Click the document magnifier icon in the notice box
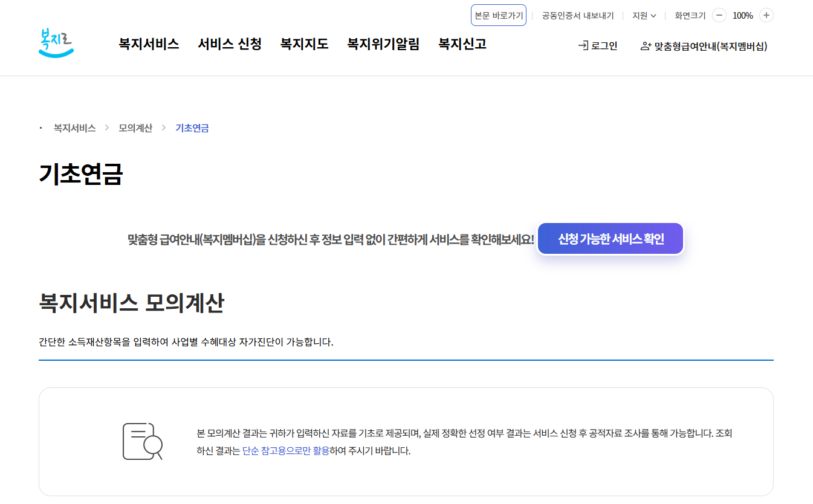This screenshot has width=813, height=504. coord(143,441)
